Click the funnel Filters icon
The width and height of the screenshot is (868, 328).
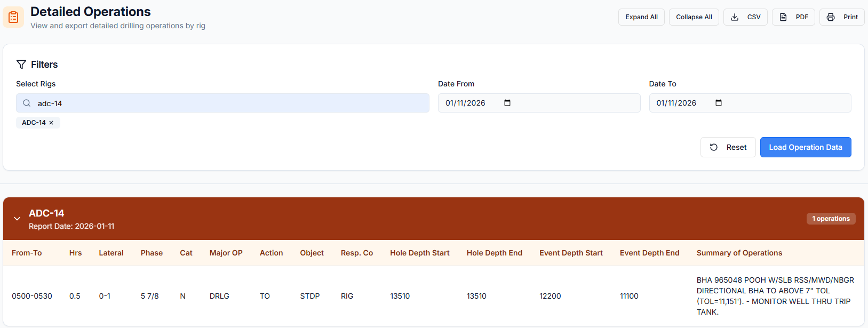coord(21,65)
